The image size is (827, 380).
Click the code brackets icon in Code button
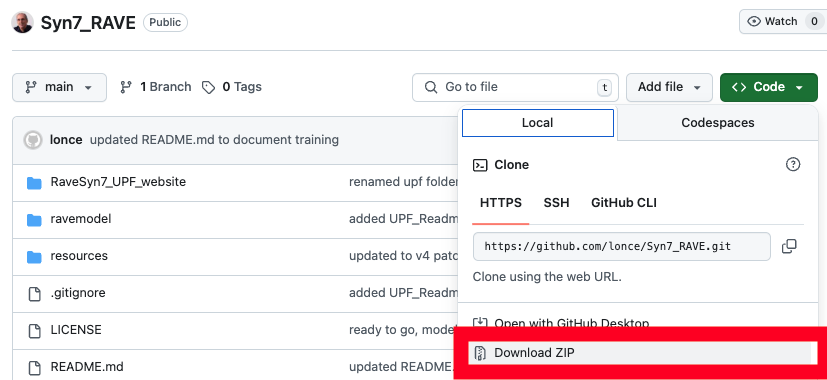[739, 87]
